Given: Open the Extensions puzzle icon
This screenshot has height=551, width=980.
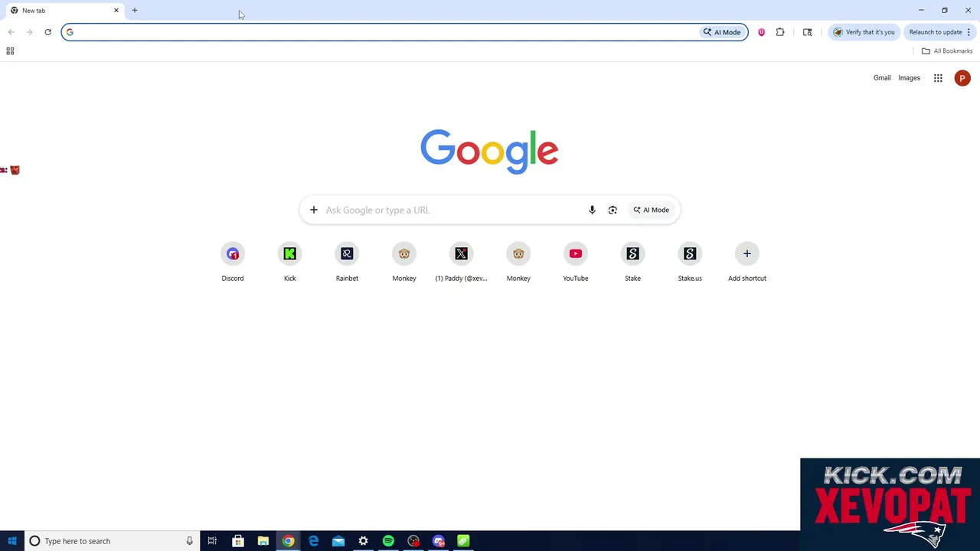Looking at the screenshot, I should click(780, 32).
